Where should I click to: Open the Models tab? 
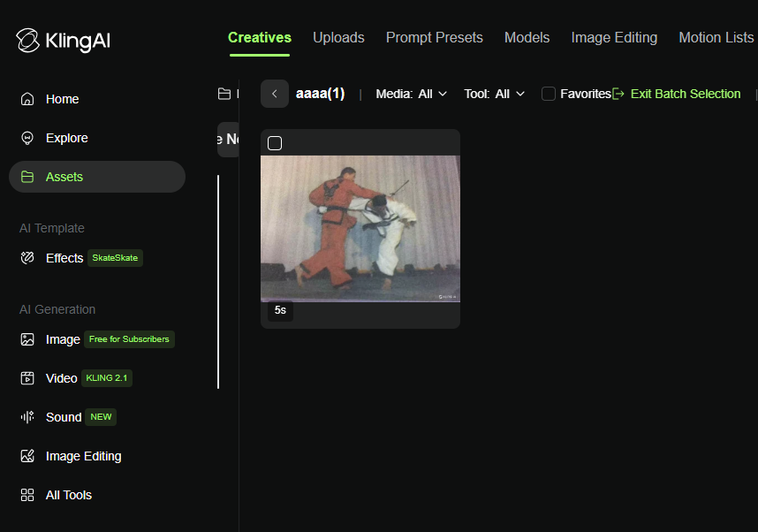(527, 38)
